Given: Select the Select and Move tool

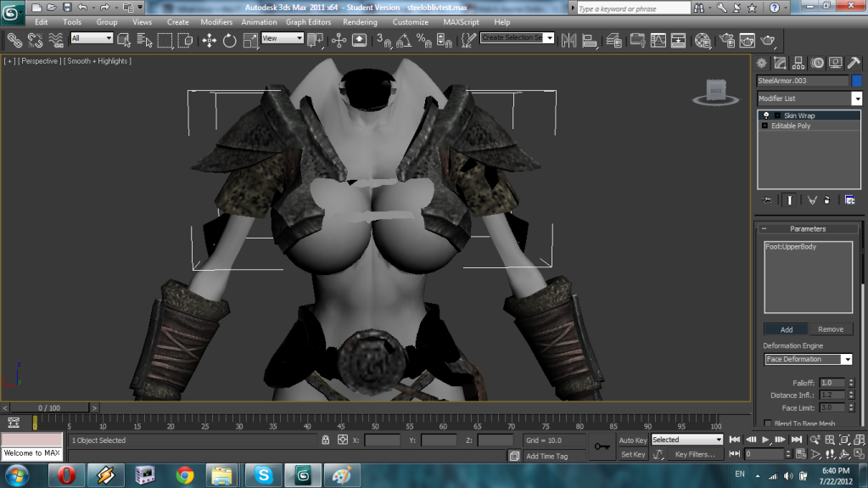Looking at the screenshot, I should 210,41.
